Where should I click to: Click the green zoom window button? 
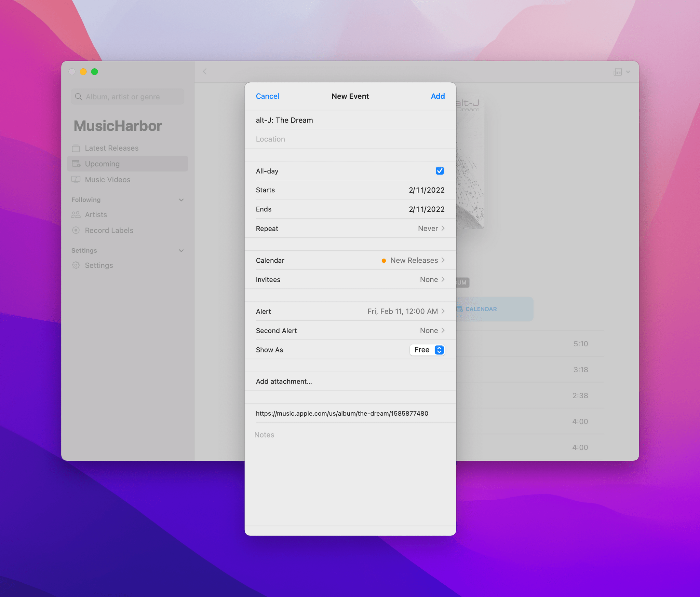coord(95,72)
